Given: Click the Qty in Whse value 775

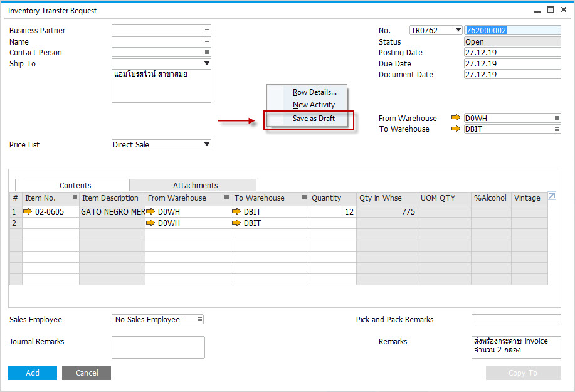Looking at the screenshot, I should [387, 211].
